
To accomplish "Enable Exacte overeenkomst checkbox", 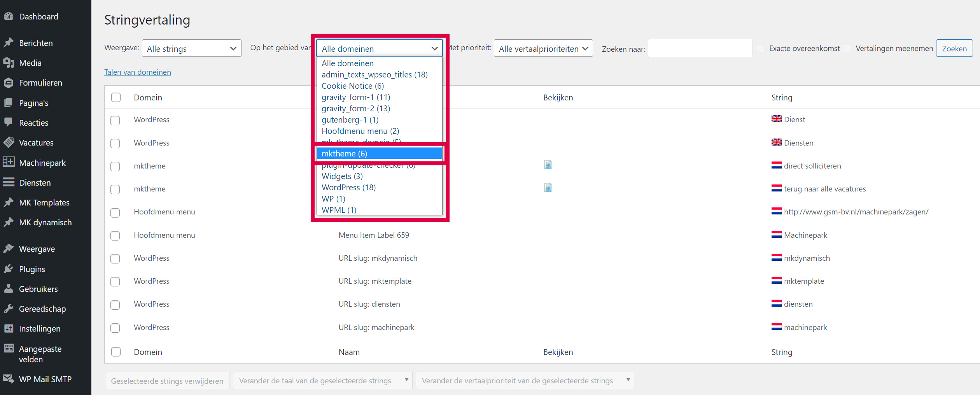I will pyautogui.click(x=760, y=48).
